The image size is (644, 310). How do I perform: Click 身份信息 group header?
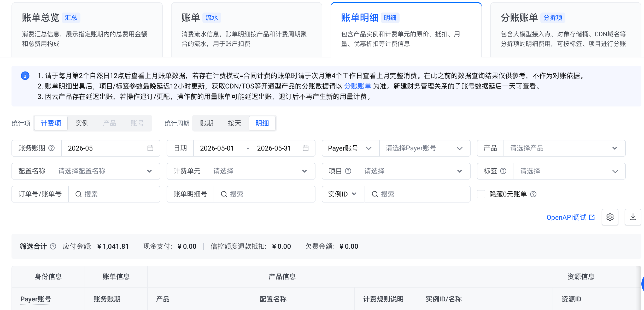point(48,277)
